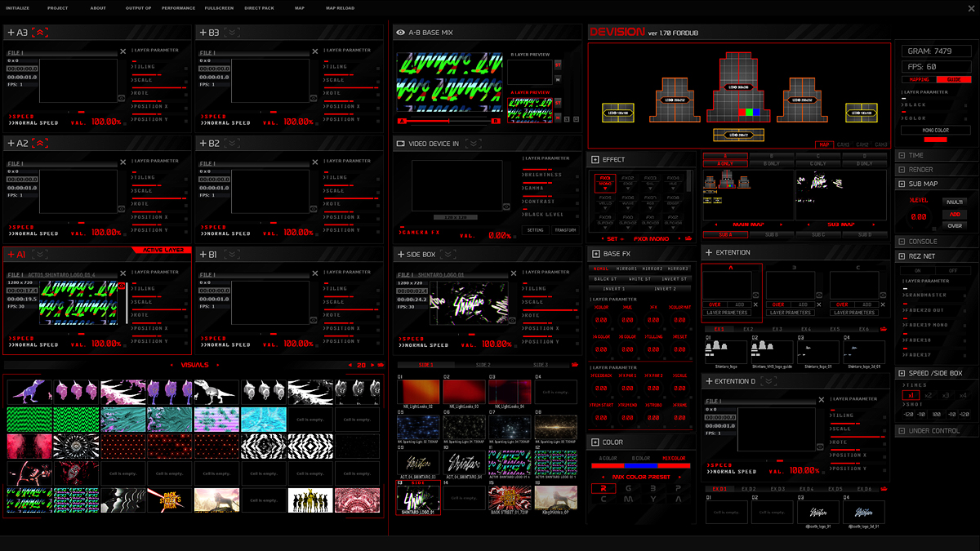Toggle the A2 layer chevron
Viewport: 980px width, 551px height.
point(41,144)
